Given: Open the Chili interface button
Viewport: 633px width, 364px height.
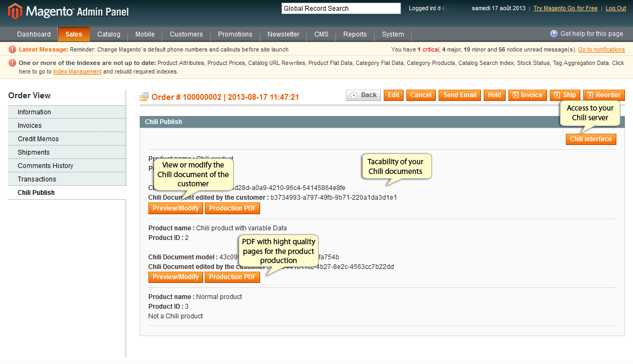Looking at the screenshot, I should point(591,139).
